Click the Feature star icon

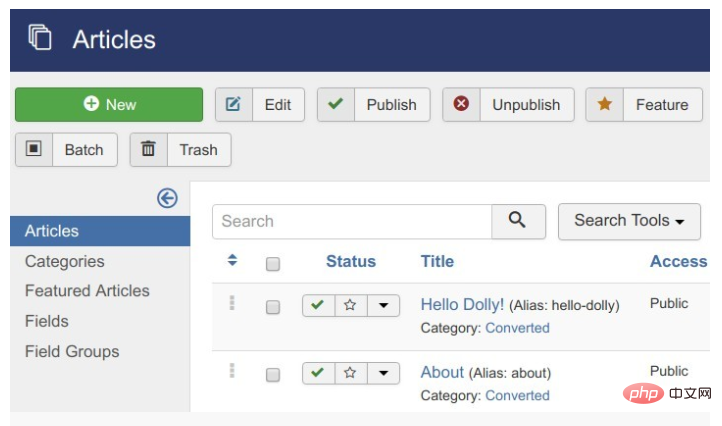tap(604, 105)
